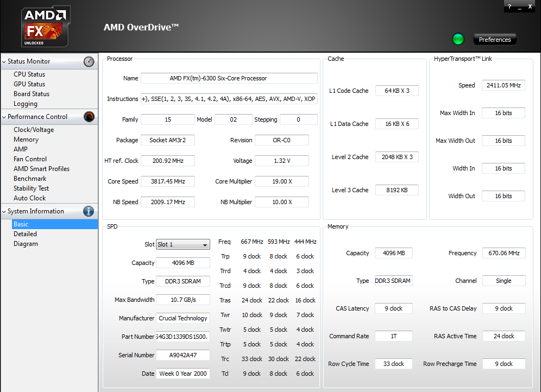Click the Revision field OR-C0
The height and width of the screenshot is (392, 541).
coord(281,140)
